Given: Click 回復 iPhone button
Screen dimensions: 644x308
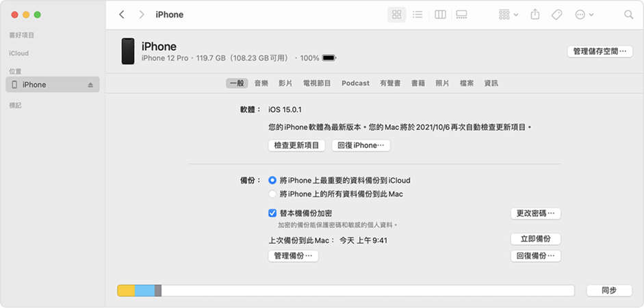Looking at the screenshot, I should (361, 146).
